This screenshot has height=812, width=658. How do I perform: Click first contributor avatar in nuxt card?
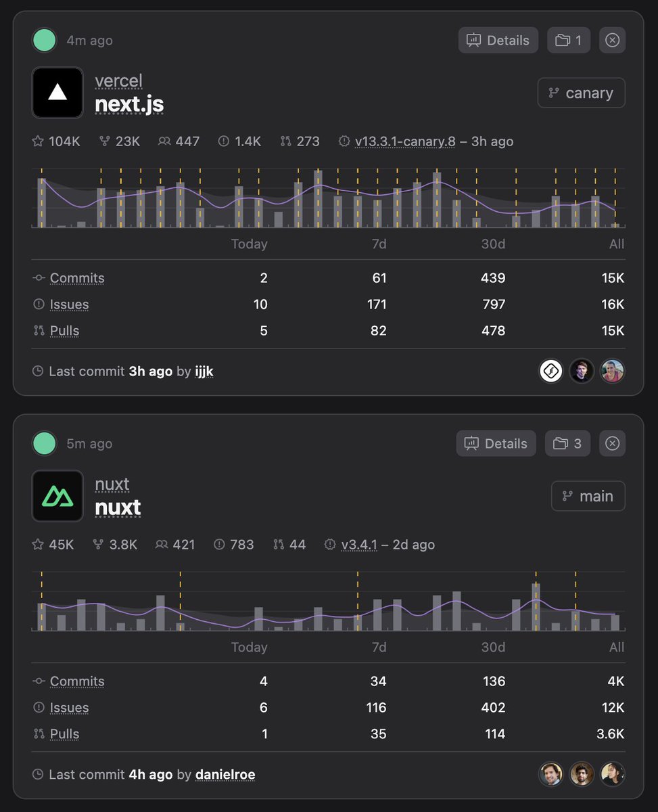(551, 774)
